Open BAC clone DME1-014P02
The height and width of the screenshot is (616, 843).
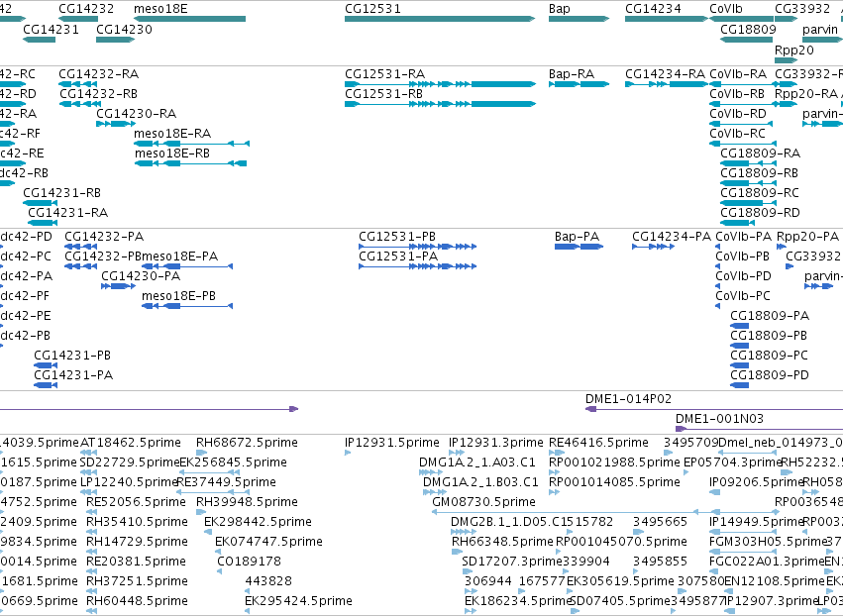coord(628,399)
